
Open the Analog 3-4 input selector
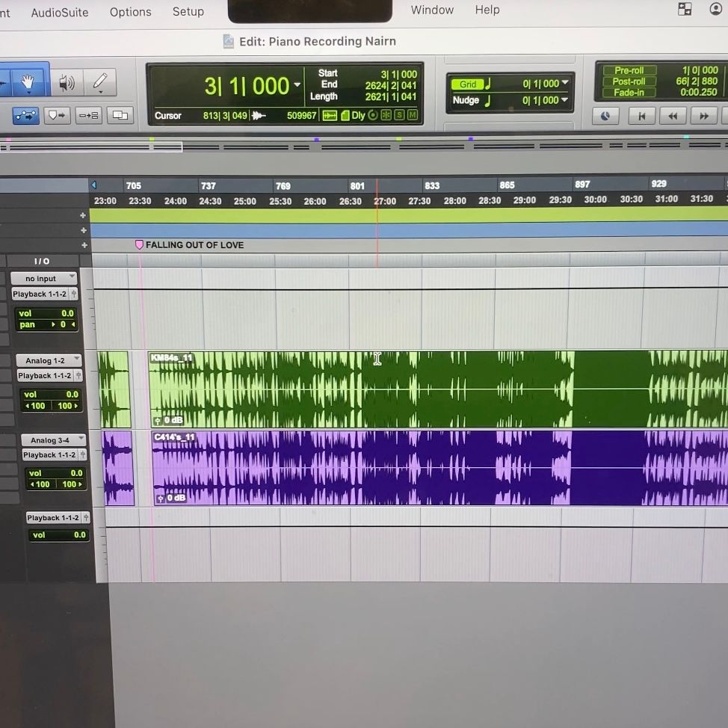[53, 440]
